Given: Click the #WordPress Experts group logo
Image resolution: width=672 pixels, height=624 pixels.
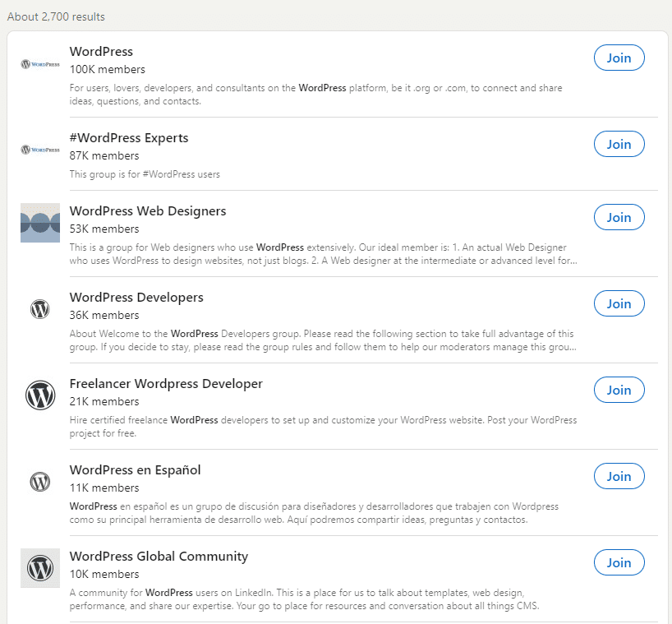Looking at the screenshot, I should pyautogui.click(x=40, y=150).
